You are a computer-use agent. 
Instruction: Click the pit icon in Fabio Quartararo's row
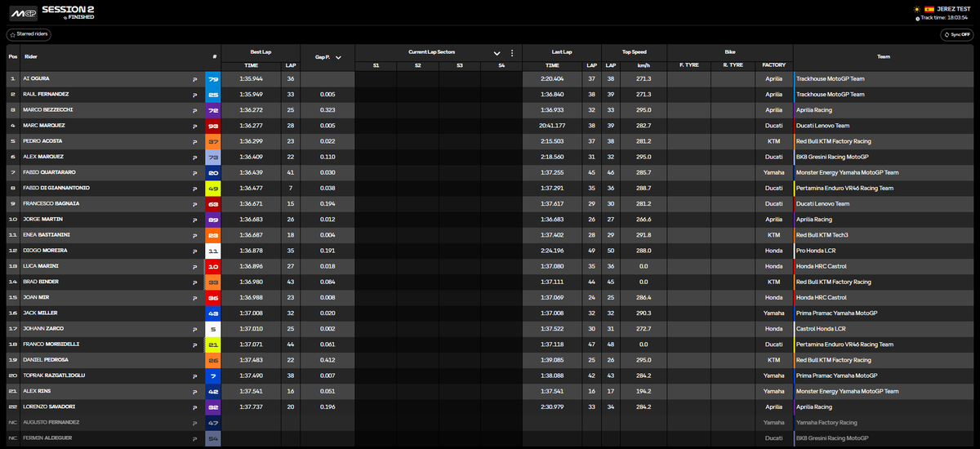click(x=194, y=173)
